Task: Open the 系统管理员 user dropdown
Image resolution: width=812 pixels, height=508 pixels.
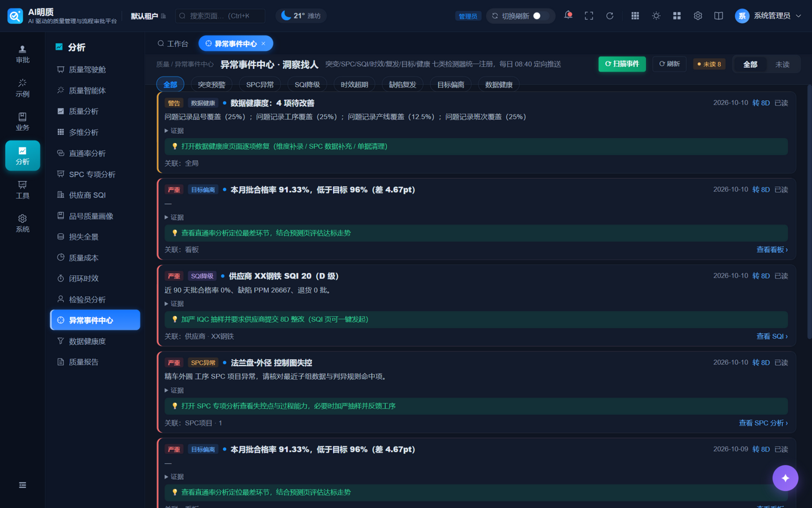Action: click(768, 16)
